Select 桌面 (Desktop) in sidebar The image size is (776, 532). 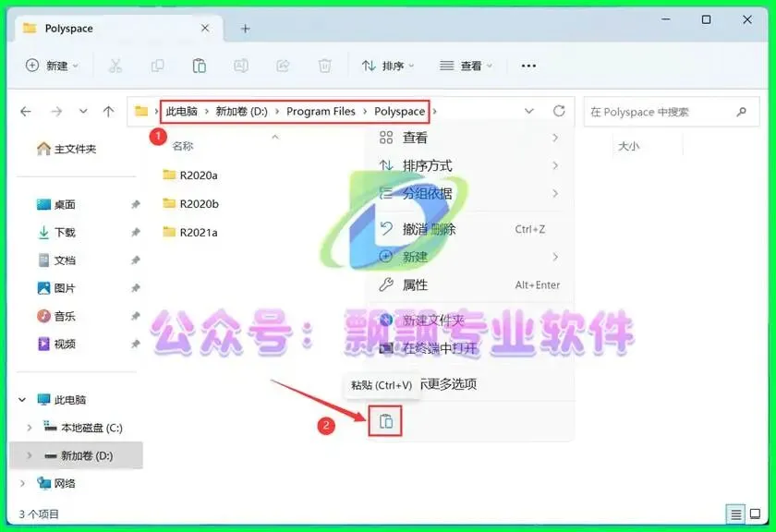click(56, 204)
